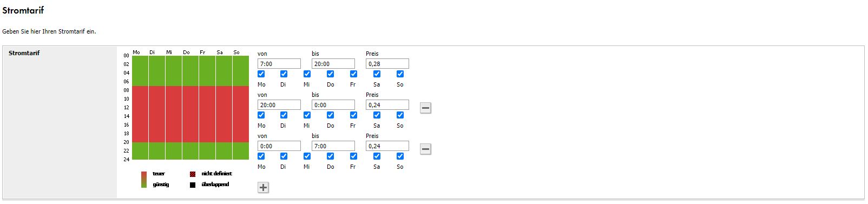Viewport: 868px width, 204px height.
Task: Click the 'von' field showing 20:00
Action: pos(279,105)
